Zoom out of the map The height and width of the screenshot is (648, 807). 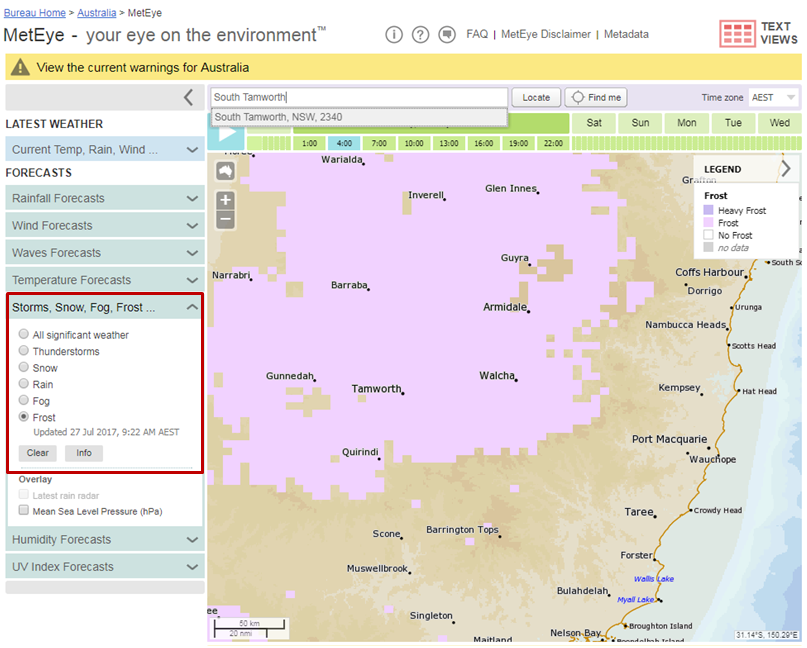pos(225,219)
